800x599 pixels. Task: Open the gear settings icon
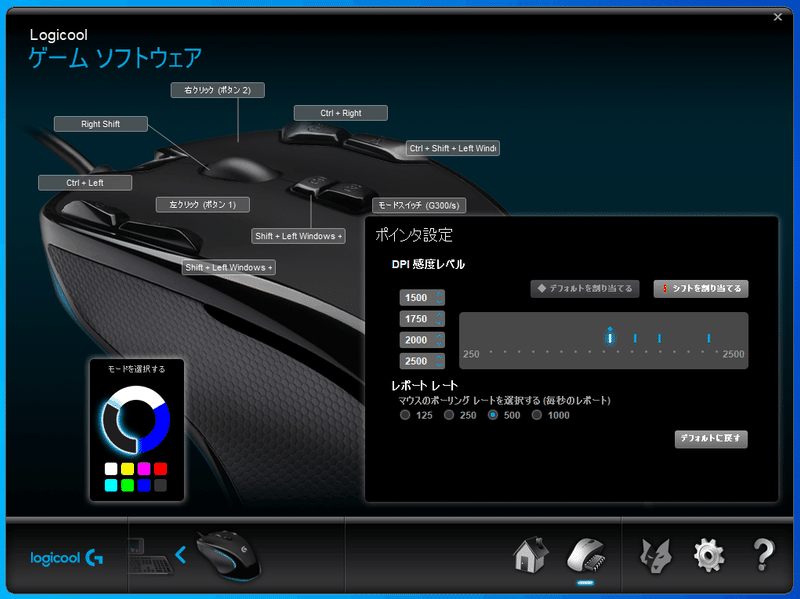pos(709,556)
